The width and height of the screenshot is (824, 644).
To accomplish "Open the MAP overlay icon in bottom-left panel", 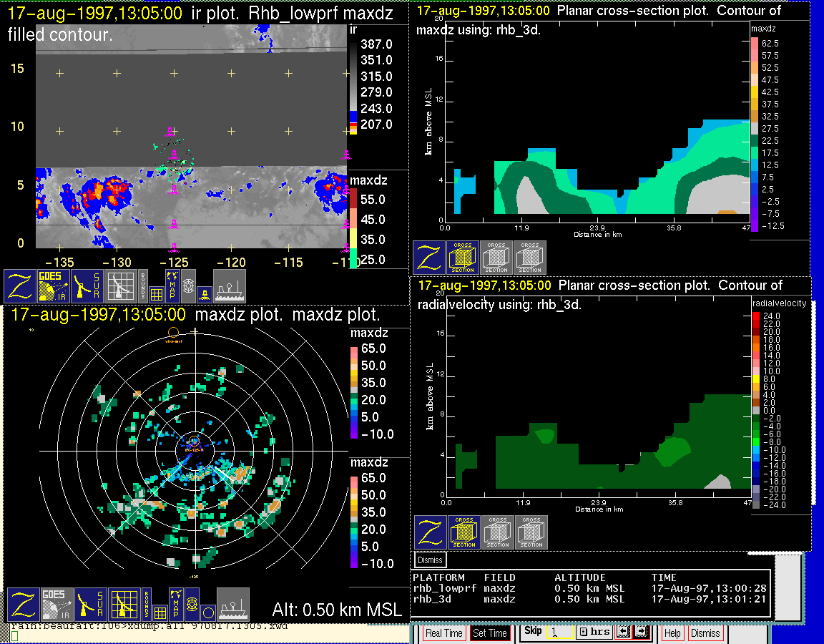I will point(175,605).
